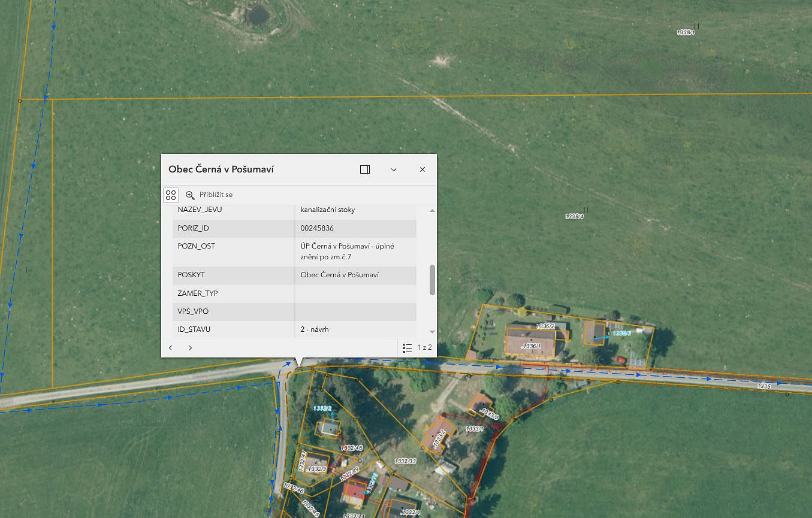The width and height of the screenshot is (812, 518).
Task: Click the popup's vertical scrollbar thumb
Action: pyautogui.click(x=433, y=280)
